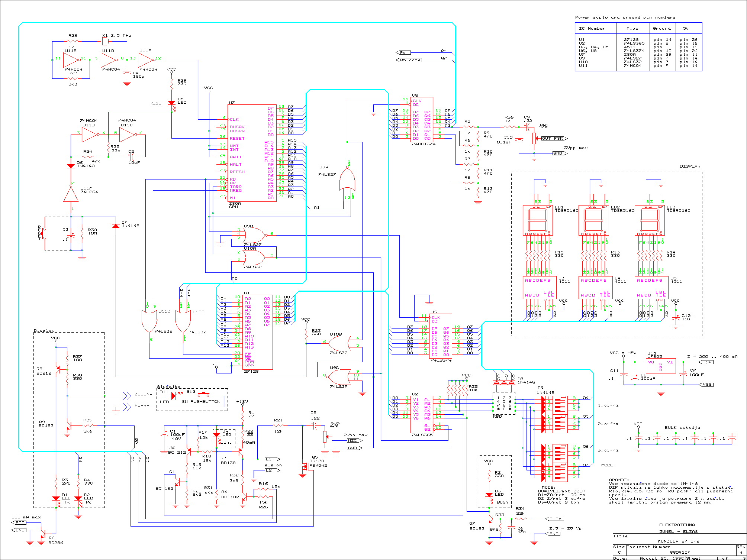This screenshot has height=560, width=747.
Task: Select the U11F inverter symbol
Action: coord(146,59)
